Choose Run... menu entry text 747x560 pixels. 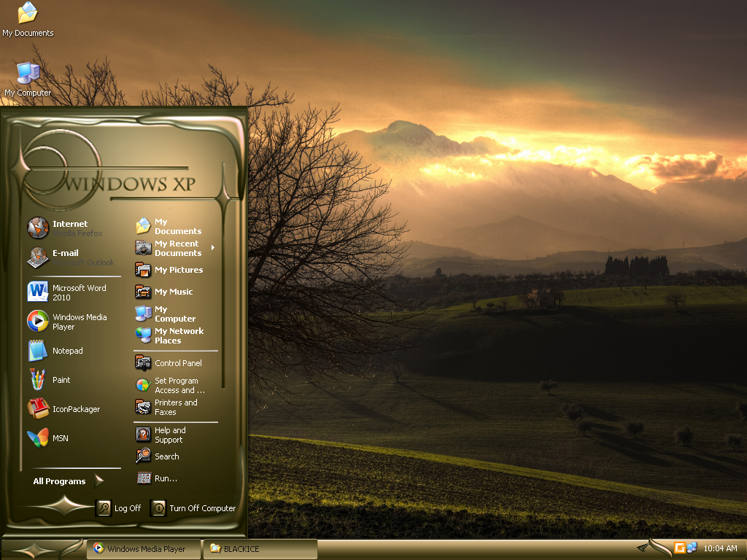(166, 478)
